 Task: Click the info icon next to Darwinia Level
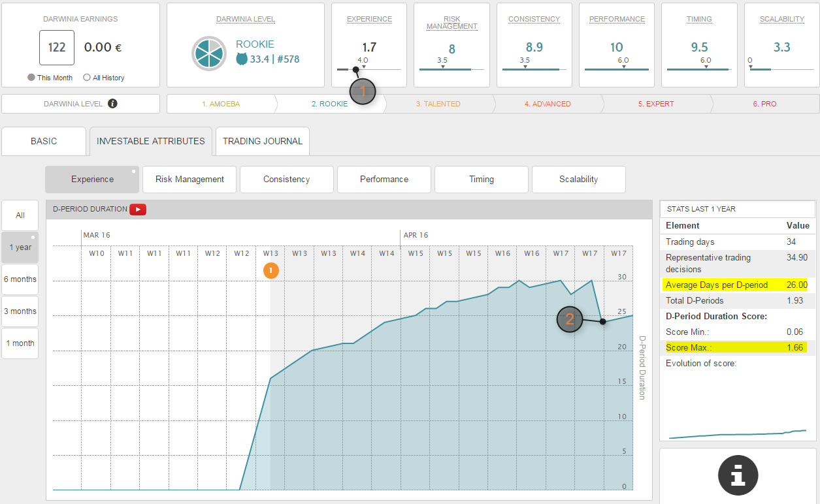[x=112, y=104]
